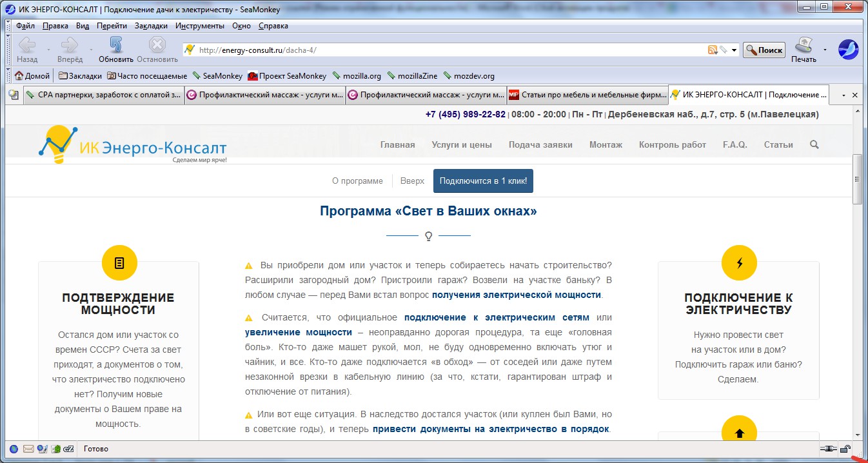Switch to the CPA партнерки tab
This screenshot has height=463, width=868.
coord(104,95)
